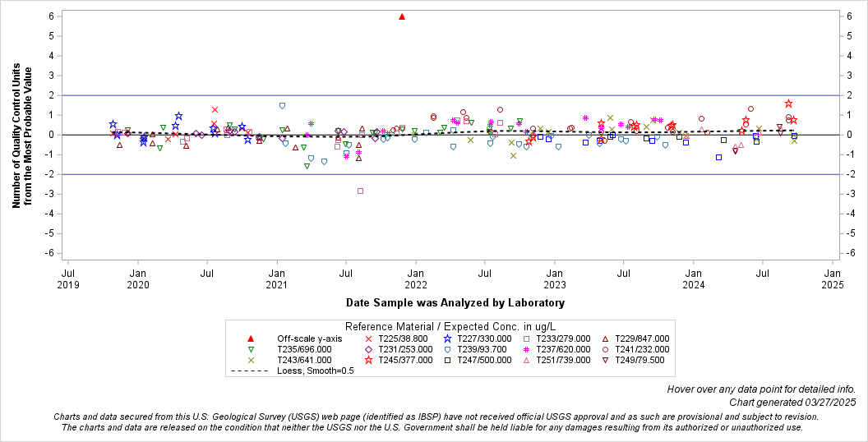Click the Loess dashed line legend sample
Image resolution: width=868 pixels, height=442 pixels.
point(251,371)
